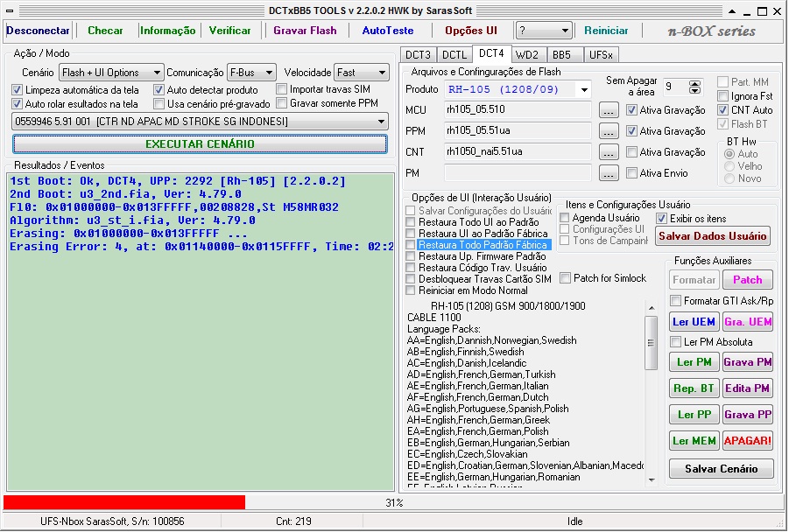Click the Desconectar button
Viewport: 789px width, 532px height.
pyautogui.click(x=38, y=31)
